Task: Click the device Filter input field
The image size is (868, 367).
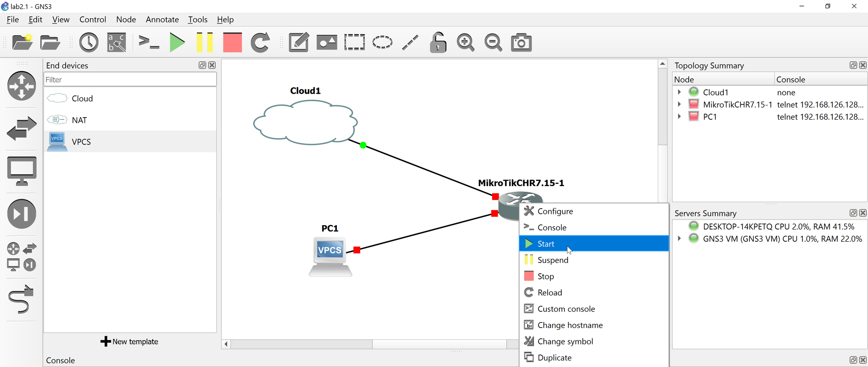Action: (130, 79)
